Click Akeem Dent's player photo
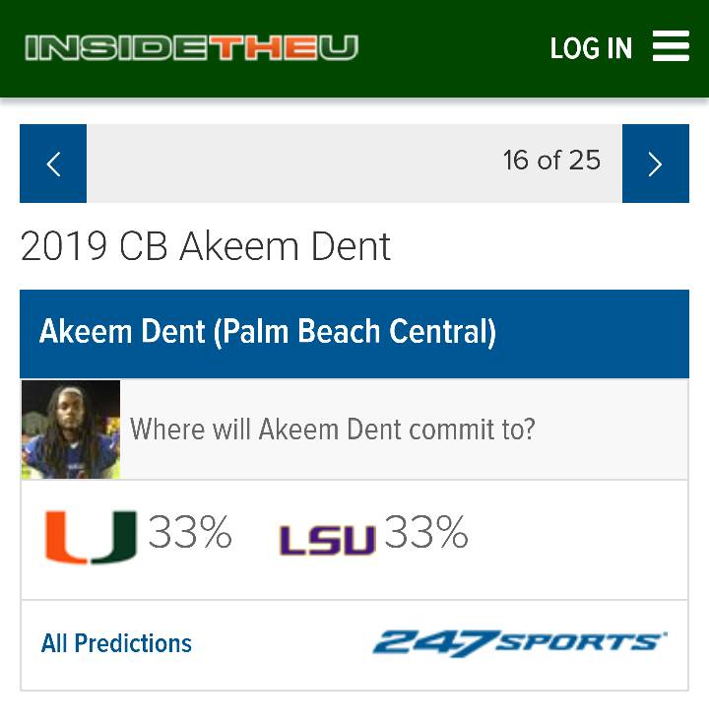The image size is (709, 728). 71,430
